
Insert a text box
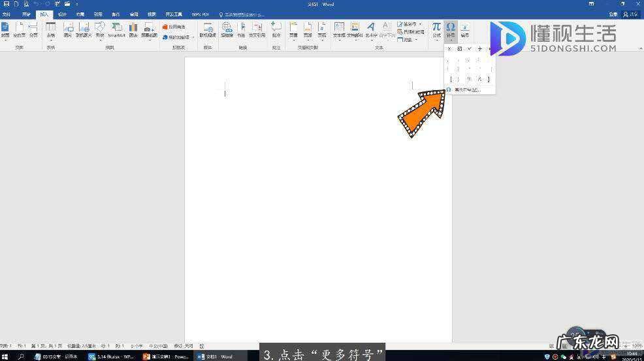pyautogui.click(x=339, y=29)
